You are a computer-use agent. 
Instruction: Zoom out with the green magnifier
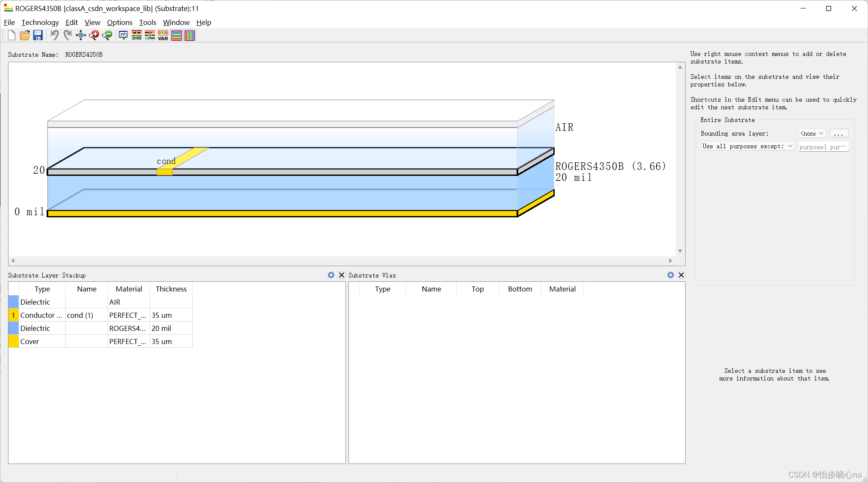(x=107, y=36)
